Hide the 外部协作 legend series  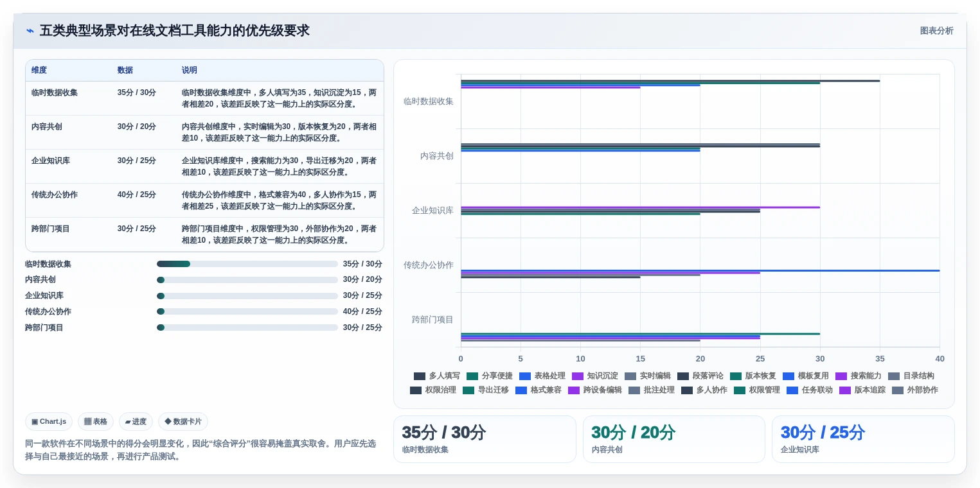tap(914, 390)
